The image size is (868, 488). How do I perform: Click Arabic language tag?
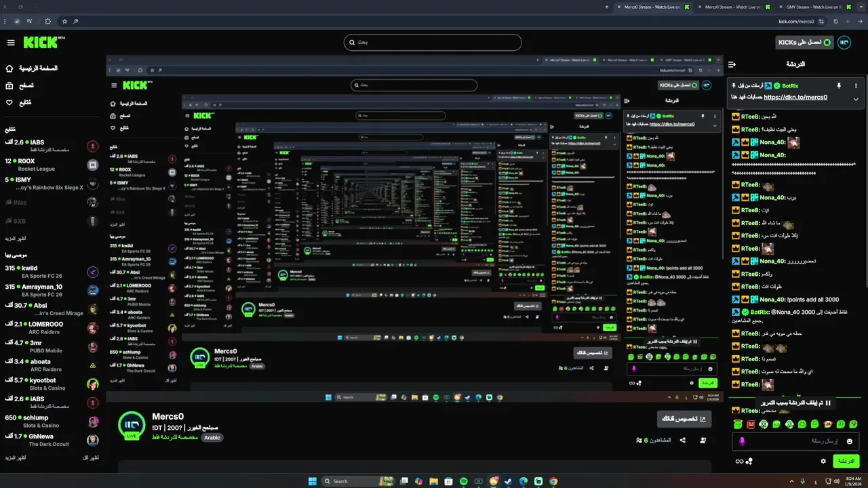(x=212, y=438)
